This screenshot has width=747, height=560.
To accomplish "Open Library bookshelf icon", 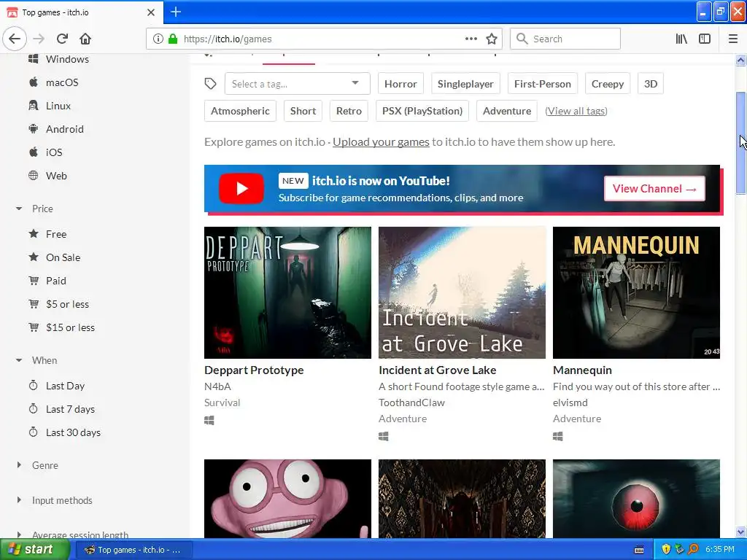I will point(681,39).
